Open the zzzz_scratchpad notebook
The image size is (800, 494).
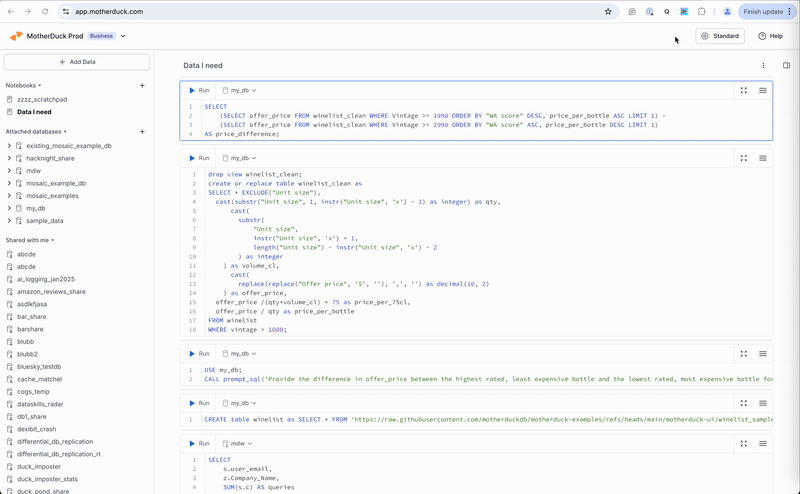point(40,100)
